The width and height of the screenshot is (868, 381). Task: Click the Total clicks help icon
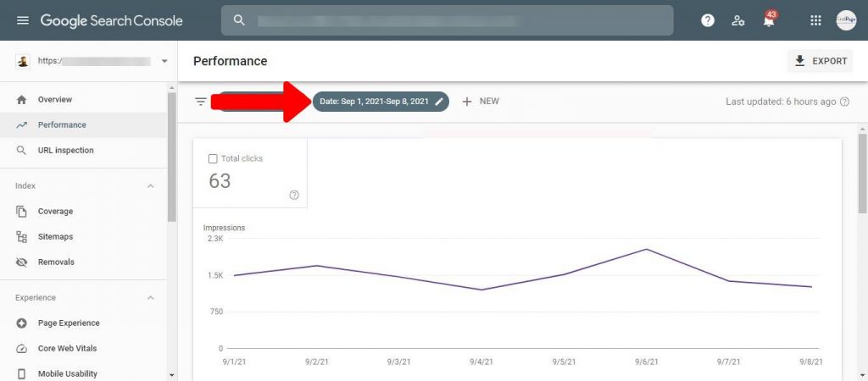294,195
